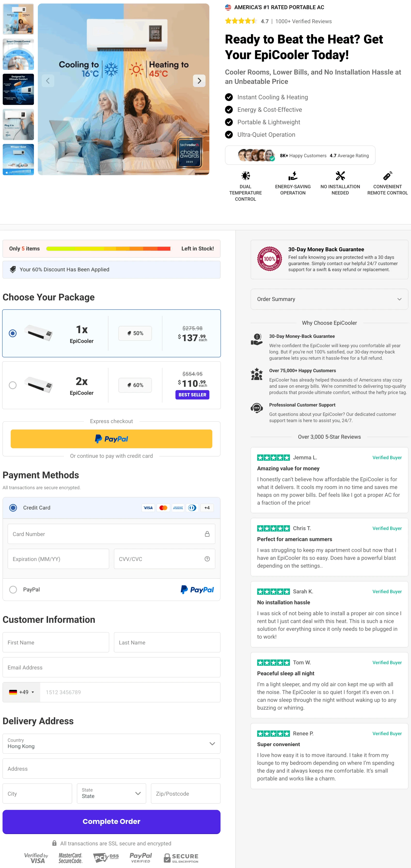Focus the Card Number input field
This screenshot has width=411, height=868.
pyautogui.click(x=111, y=534)
